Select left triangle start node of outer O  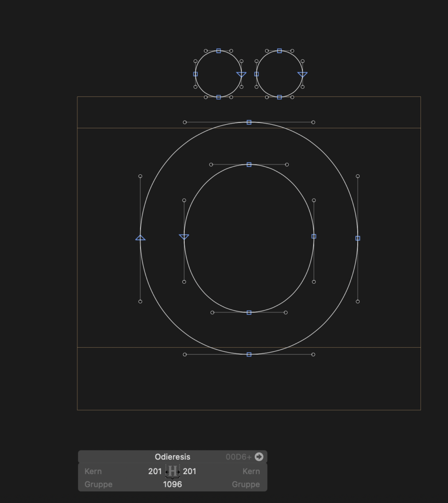[140, 238]
